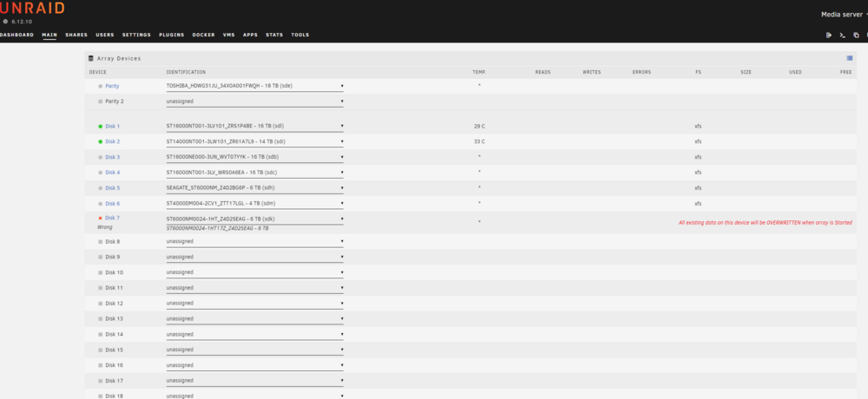Click the feedback icon beside the terminal icon
Viewport: 868px width, 399px height.
click(x=856, y=35)
